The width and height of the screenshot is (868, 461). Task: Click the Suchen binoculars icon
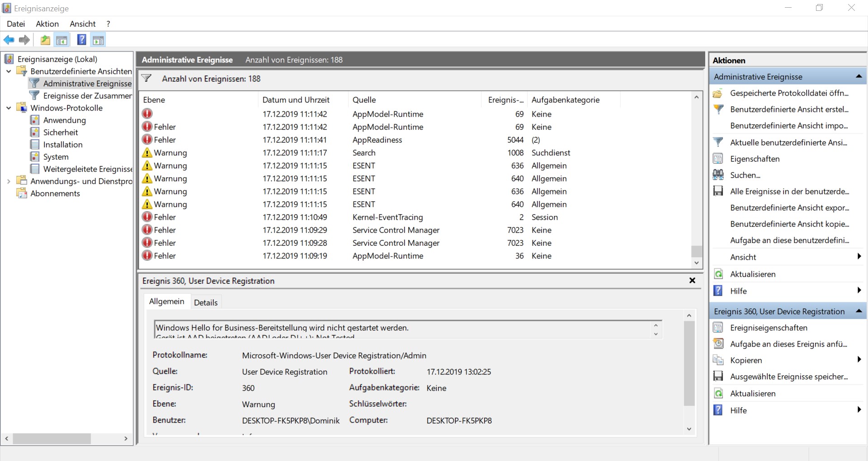718,175
